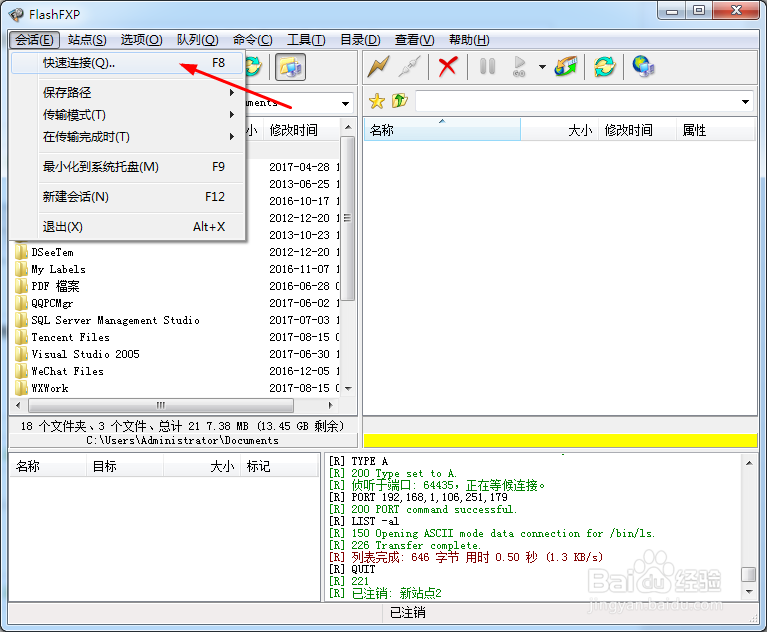767x632 pixels.
Task: Open the 命令(C) menu
Action: pyautogui.click(x=252, y=40)
